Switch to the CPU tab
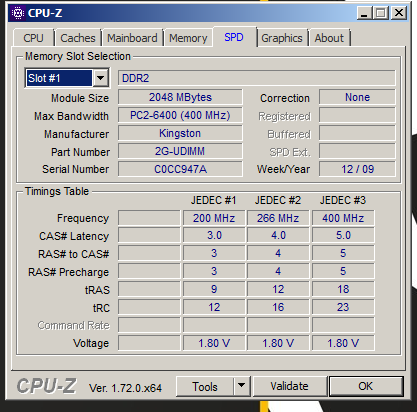417x412 pixels. point(33,38)
